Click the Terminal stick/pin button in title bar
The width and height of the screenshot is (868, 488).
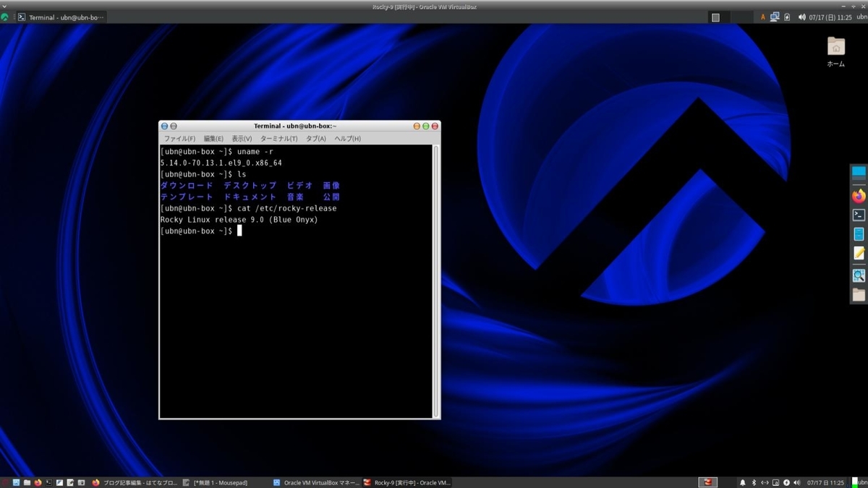(174, 126)
